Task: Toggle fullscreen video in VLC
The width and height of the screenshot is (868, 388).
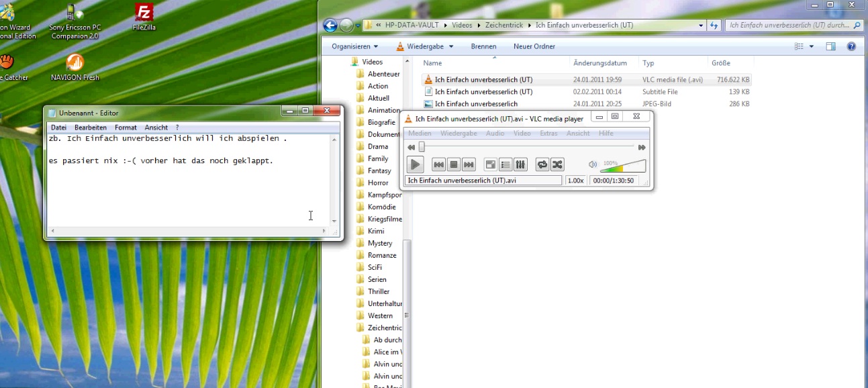Action: [x=491, y=164]
